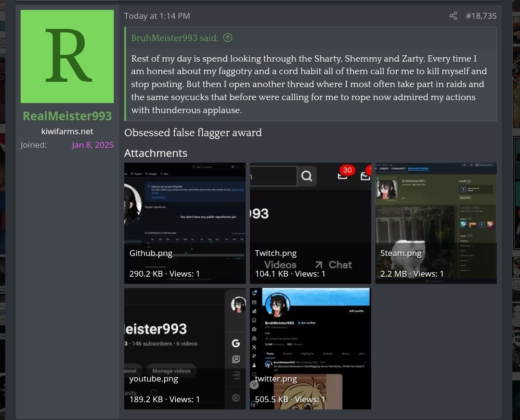Viewport: 520px width, 420px height.
Task: Follow the 'BruhMeister993 said:' quote link
Action: [175, 38]
